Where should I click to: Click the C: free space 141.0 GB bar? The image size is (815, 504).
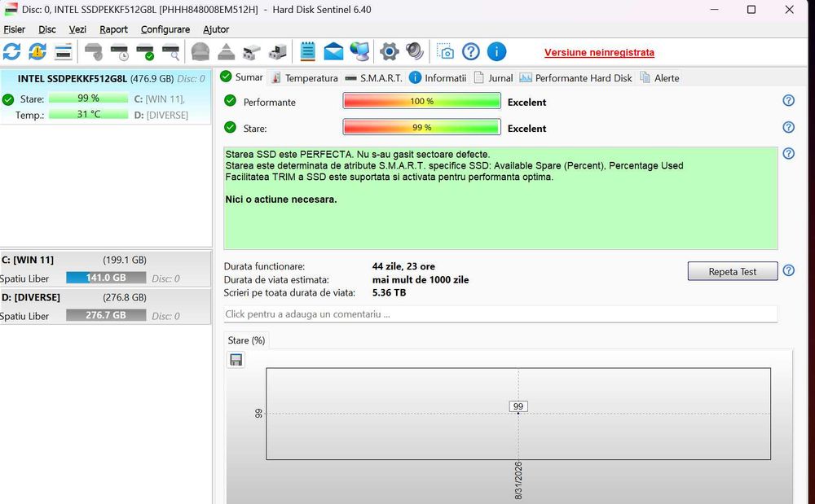(106, 278)
